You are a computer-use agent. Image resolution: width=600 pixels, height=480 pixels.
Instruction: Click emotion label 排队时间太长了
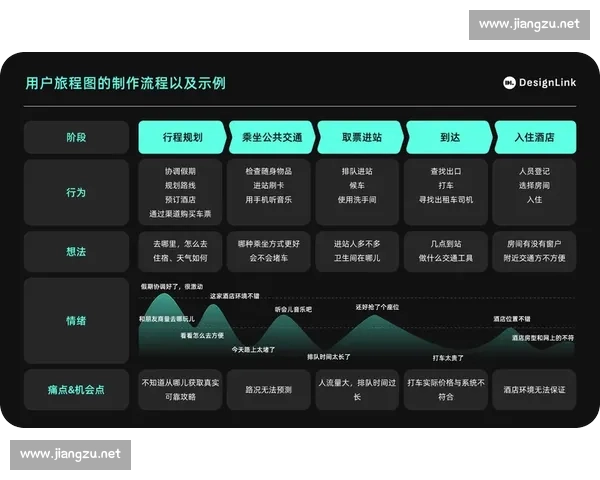(x=329, y=357)
